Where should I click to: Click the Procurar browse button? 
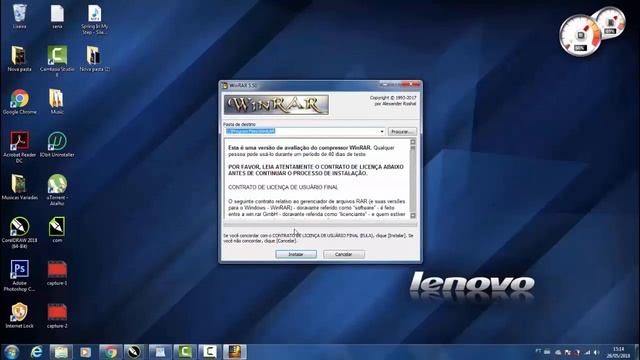[x=402, y=131]
